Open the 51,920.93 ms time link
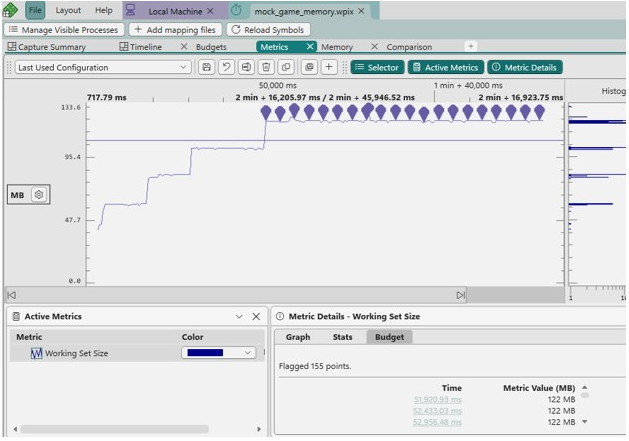This screenshot has height=441, width=629. (438, 400)
